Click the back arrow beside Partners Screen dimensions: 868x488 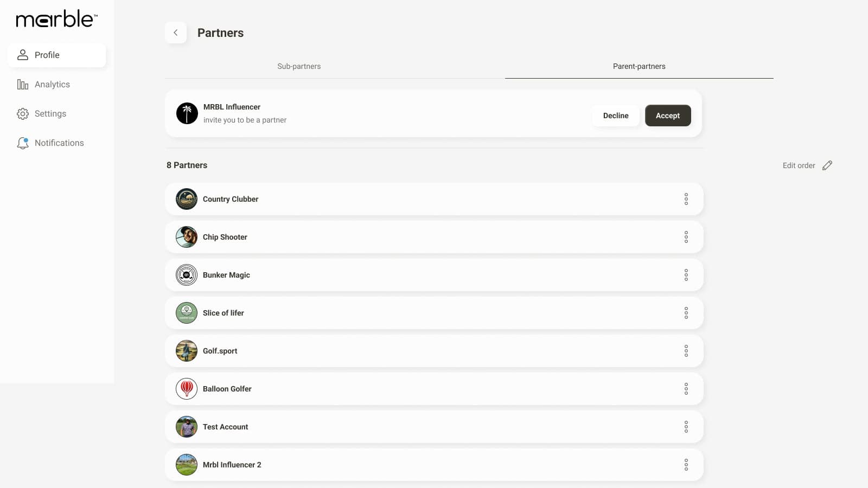(176, 33)
